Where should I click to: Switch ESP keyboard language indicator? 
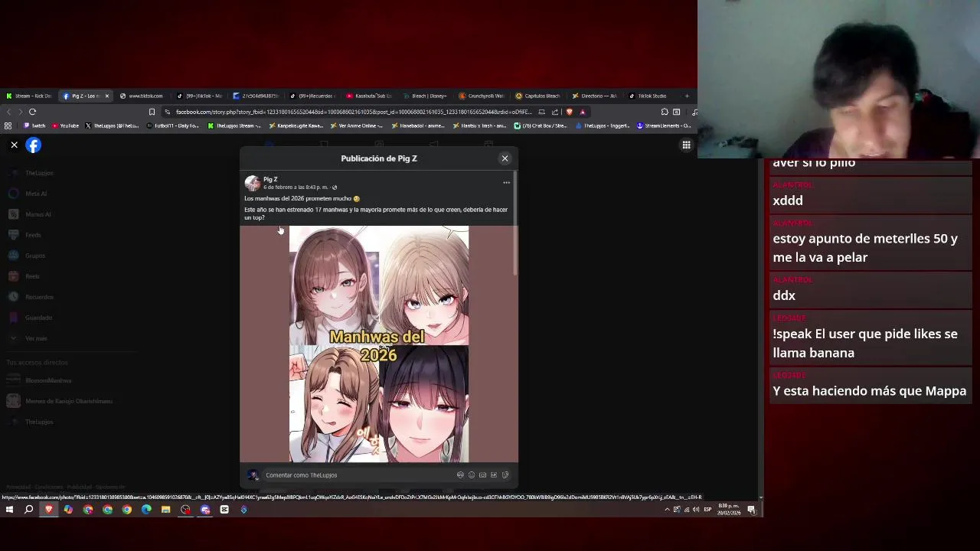point(707,510)
